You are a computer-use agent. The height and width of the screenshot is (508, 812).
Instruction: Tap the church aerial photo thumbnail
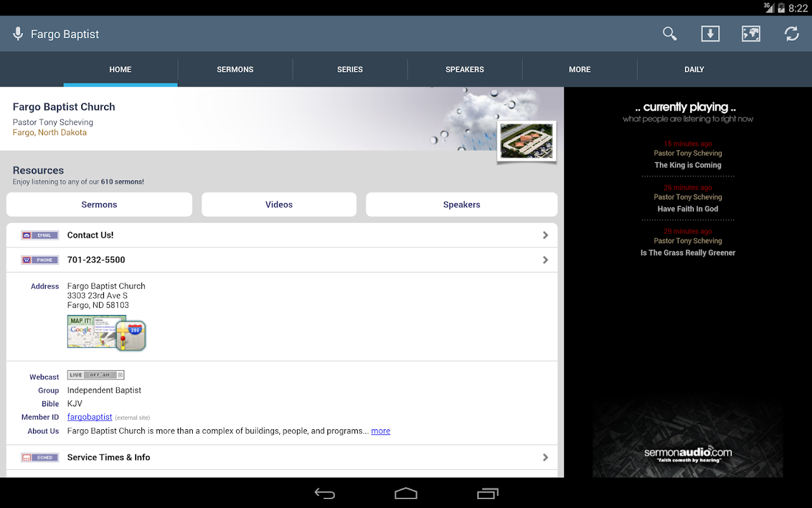(527, 141)
